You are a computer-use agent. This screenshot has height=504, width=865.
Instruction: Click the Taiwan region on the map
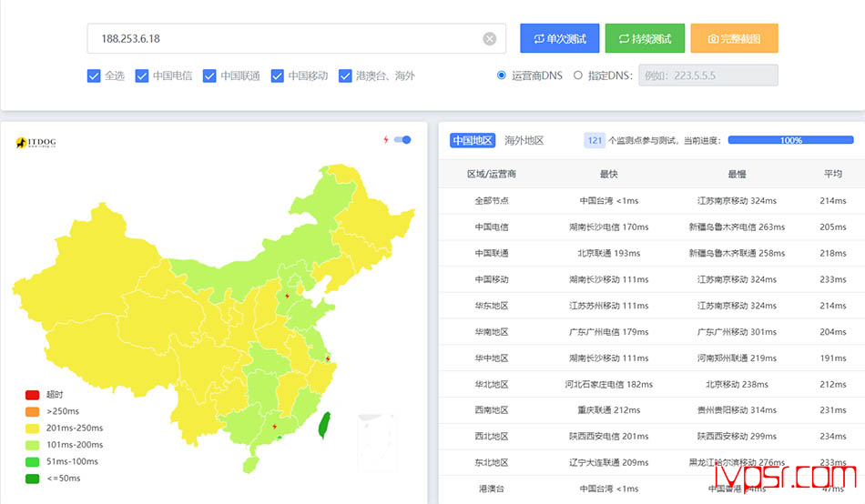pyautogui.click(x=324, y=425)
